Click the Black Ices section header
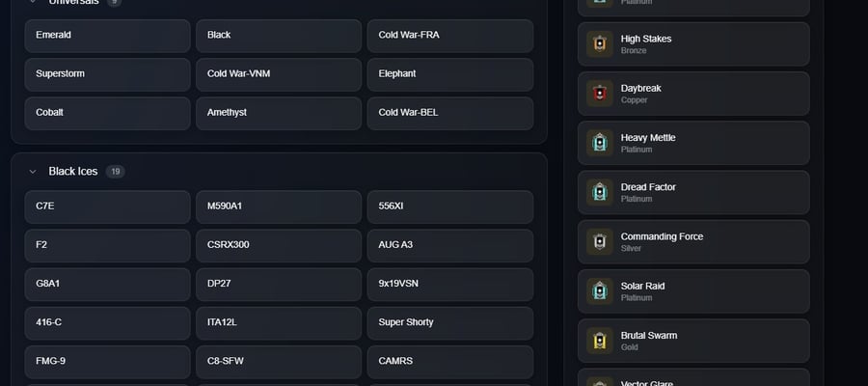The image size is (868, 386). tap(73, 171)
